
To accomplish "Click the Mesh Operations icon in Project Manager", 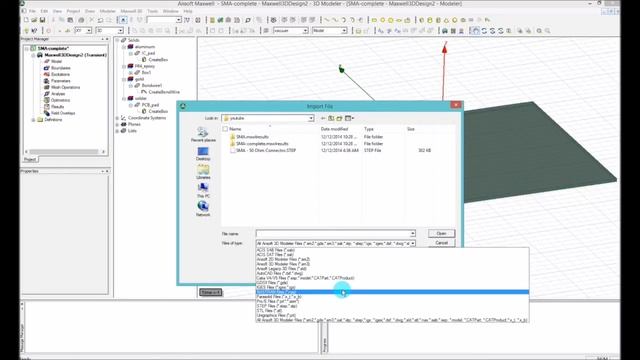I will pyautogui.click(x=47, y=87).
